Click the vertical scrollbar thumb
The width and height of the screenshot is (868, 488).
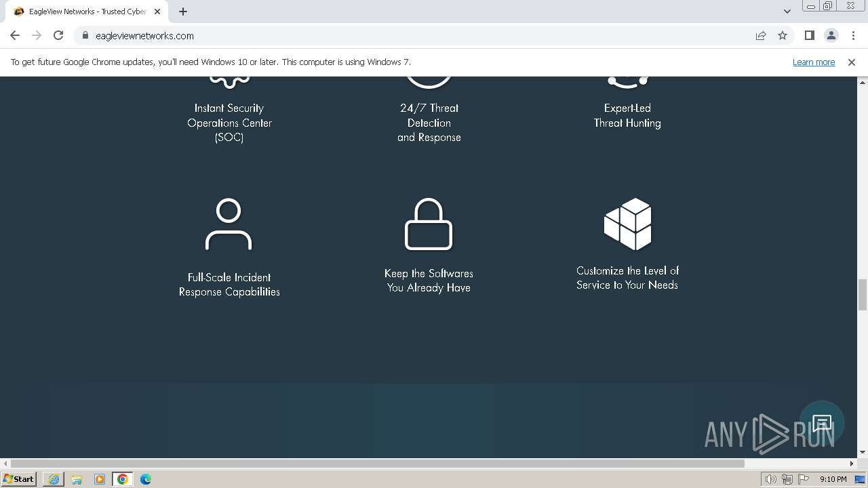pyautogui.click(x=863, y=293)
